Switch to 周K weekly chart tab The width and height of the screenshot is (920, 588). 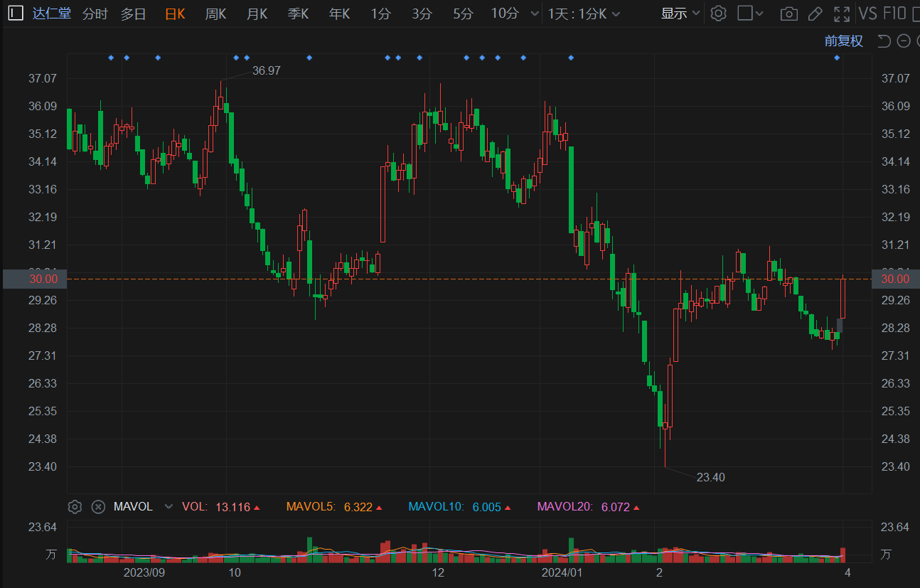[215, 14]
